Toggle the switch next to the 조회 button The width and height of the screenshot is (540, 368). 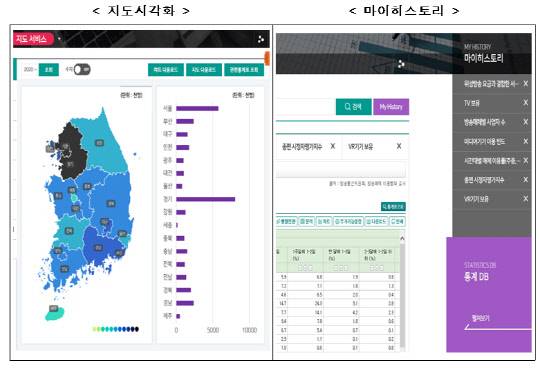tap(82, 70)
